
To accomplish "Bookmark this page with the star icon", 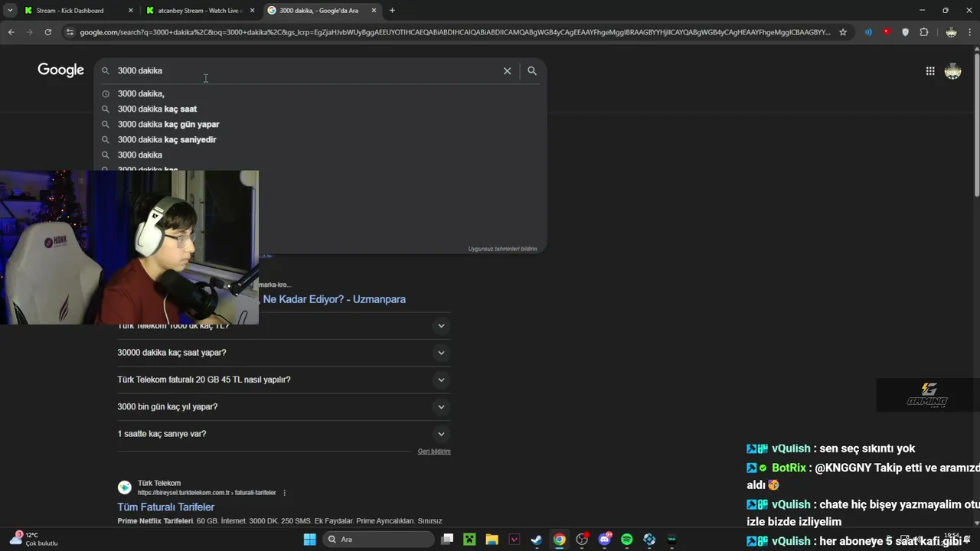I will pyautogui.click(x=843, y=32).
